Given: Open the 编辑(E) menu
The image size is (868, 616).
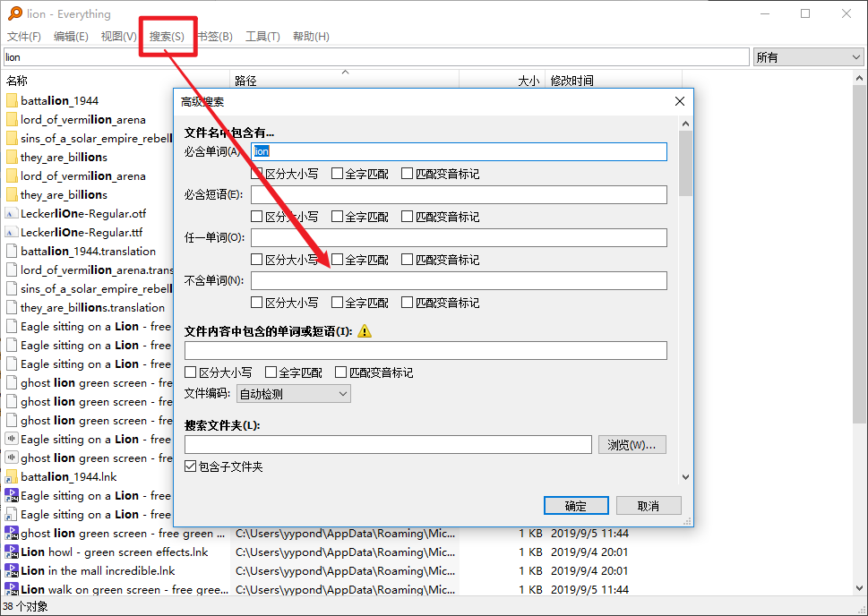Looking at the screenshot, I should coord(71,37).
